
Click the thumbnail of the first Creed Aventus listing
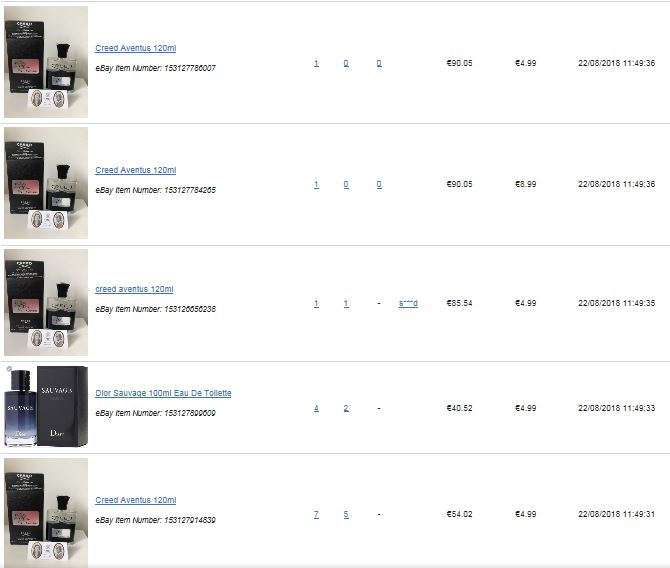[46, 62]
